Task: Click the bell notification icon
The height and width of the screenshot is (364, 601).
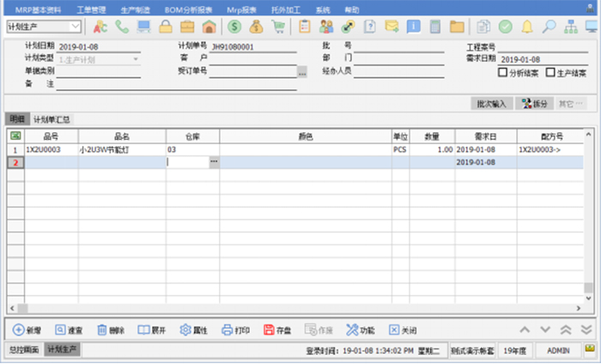Action: (526, 27)
